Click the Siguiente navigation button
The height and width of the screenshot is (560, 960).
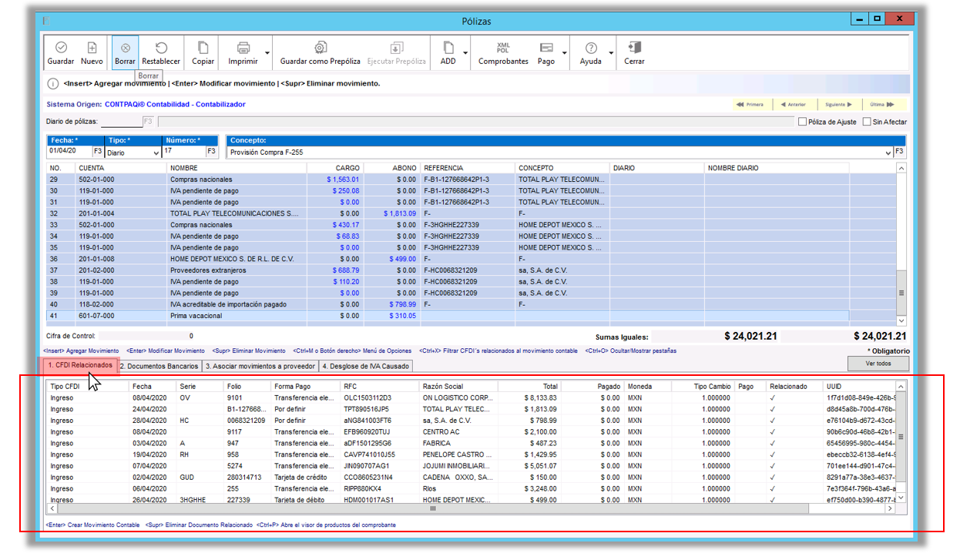point(840,105)
